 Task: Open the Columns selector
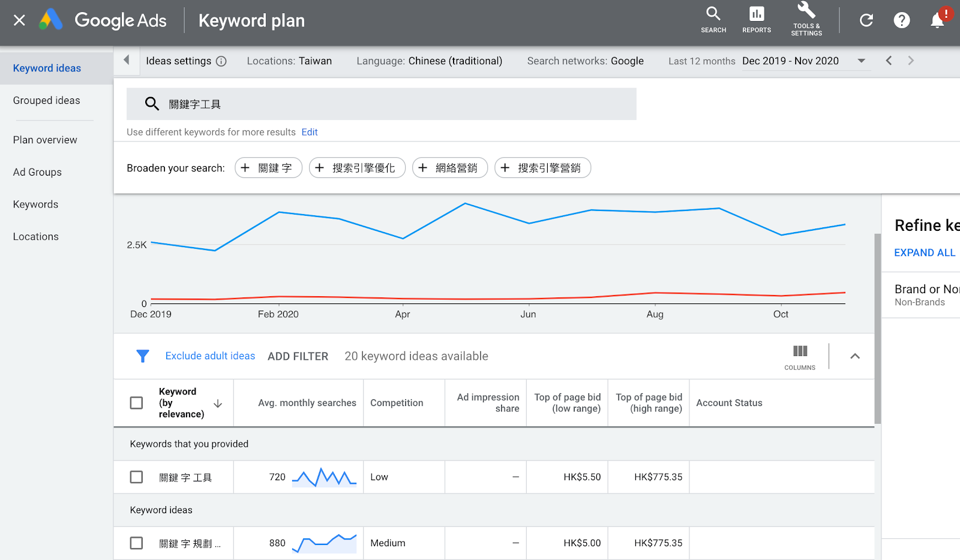pos(800,357)
